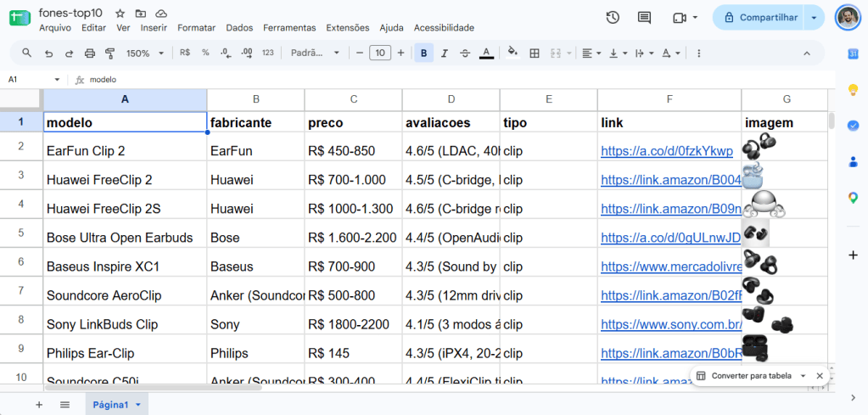Open Calendar in side panel
Viewport: 868px width, 415px height.
853,53
